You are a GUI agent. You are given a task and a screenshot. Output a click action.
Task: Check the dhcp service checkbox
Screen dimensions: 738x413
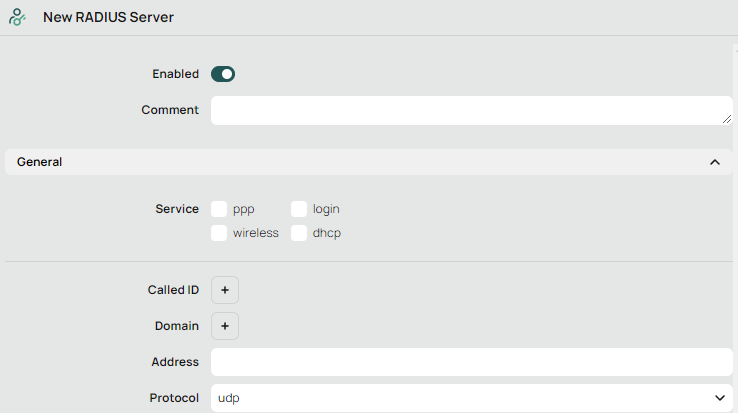pos(299,233)
